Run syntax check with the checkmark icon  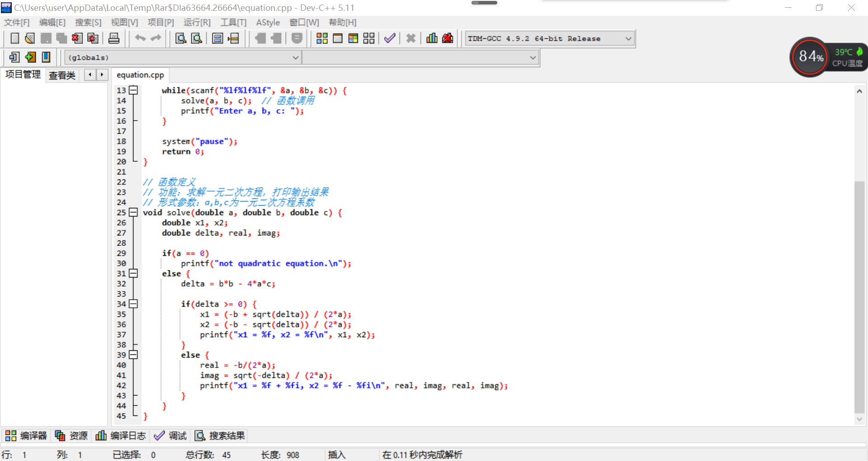coord(390,38)
